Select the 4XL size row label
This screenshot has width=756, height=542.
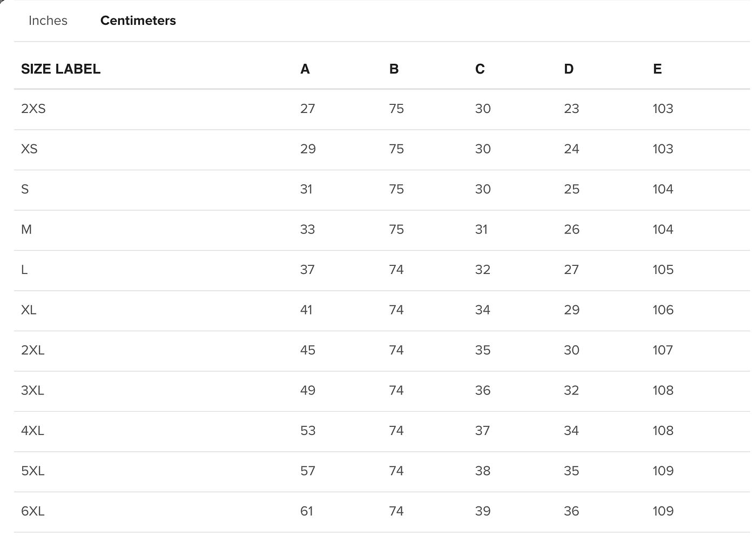pyautogui.click(x=32, y=431)
